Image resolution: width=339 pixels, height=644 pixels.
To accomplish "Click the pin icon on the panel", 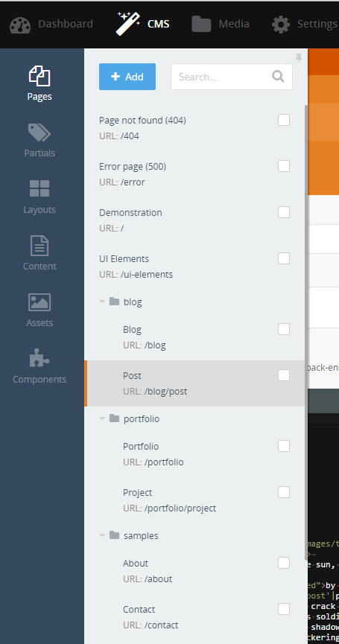I will [299, 58].
